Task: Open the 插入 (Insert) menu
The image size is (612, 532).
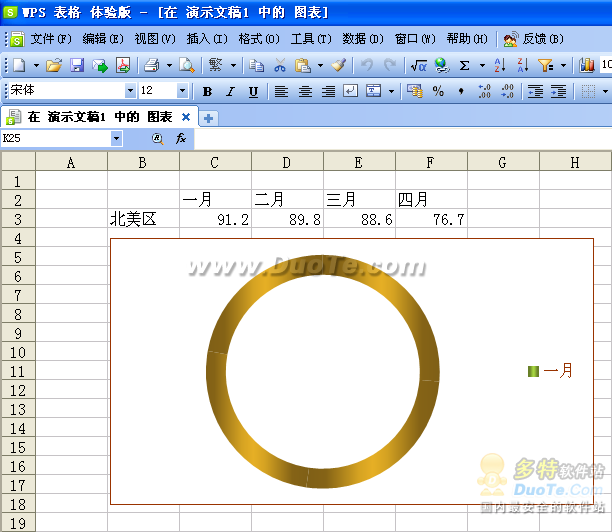Action: tap(206, 39)
